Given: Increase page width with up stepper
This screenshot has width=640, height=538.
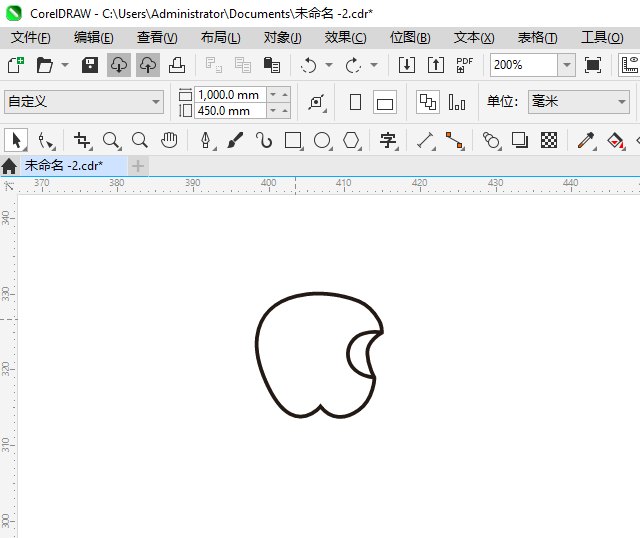Looking at the screenshot, I should click(x=285, y=95).
